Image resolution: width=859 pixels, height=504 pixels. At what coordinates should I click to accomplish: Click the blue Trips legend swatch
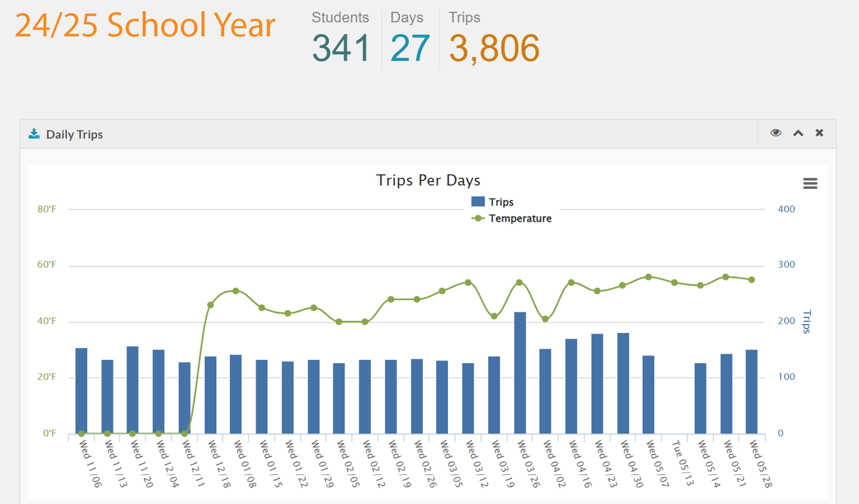[478, 202]
